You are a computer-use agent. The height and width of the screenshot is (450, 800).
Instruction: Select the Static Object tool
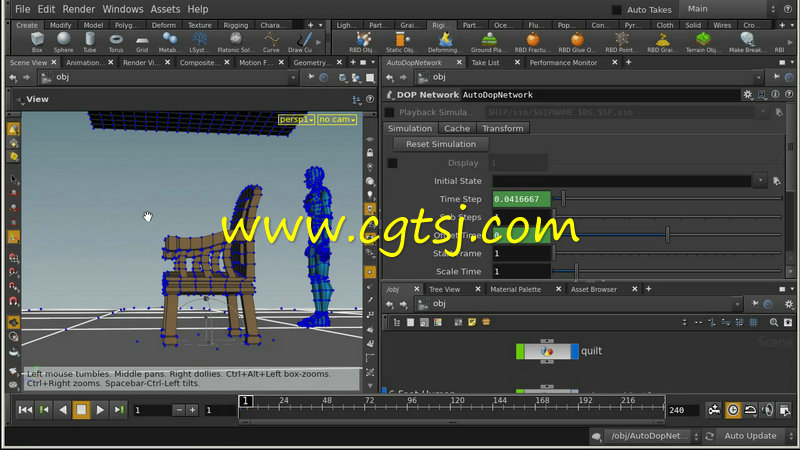coord(400,42)
